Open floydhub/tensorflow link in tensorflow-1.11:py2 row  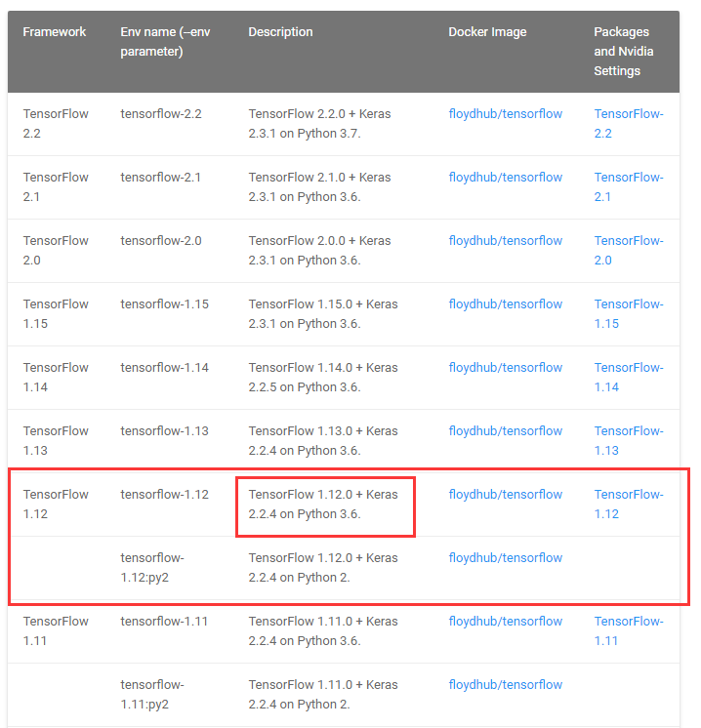pos(506,685)
